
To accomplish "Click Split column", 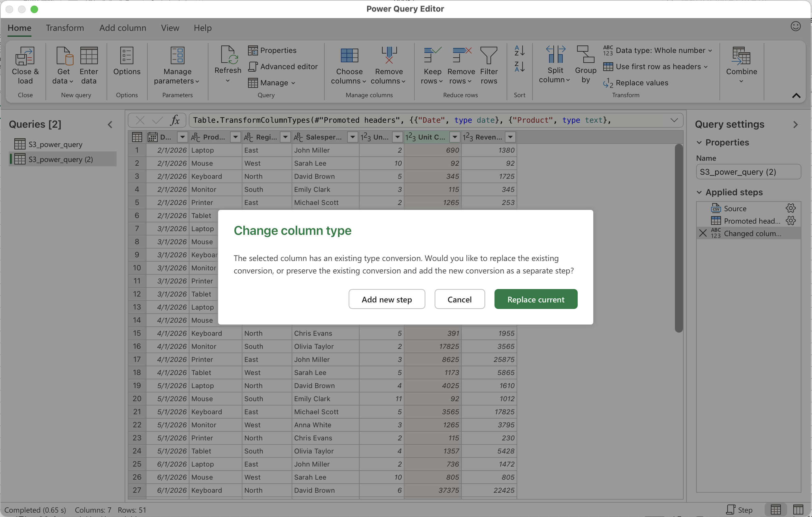I will coord(555,64).
